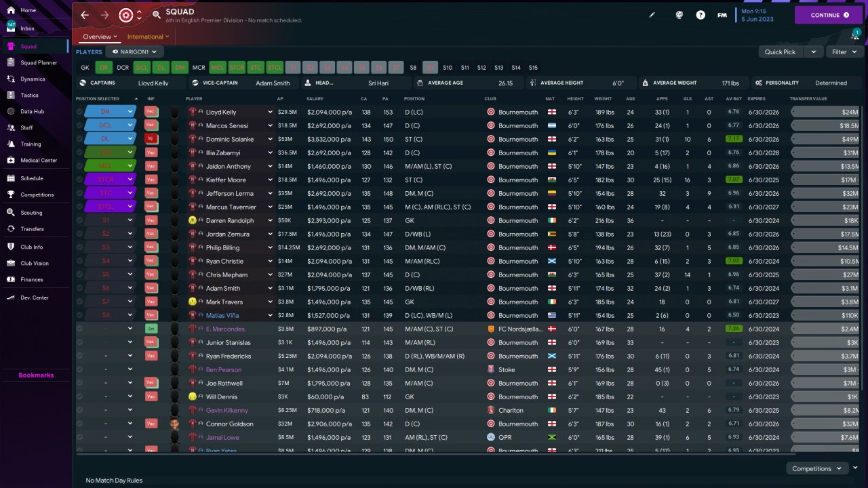Click the pencil edit icon
This screenshot has width=868, height=488.
(652, 15)
